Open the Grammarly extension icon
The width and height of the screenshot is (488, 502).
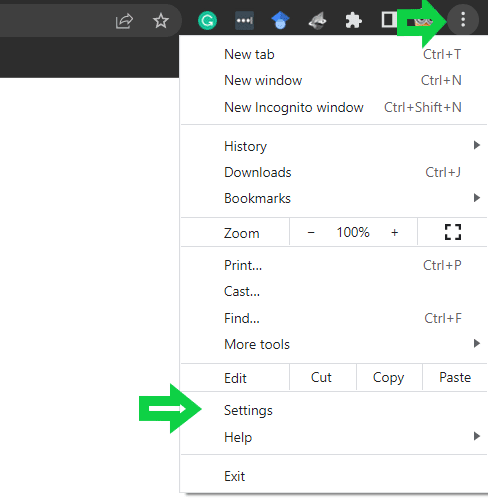coord(207,21)
